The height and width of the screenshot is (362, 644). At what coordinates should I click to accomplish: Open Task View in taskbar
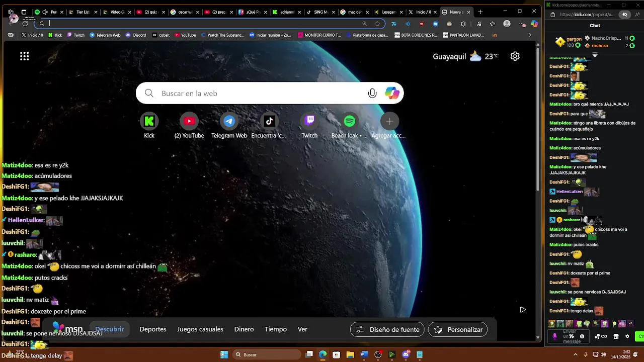point(309,354)
